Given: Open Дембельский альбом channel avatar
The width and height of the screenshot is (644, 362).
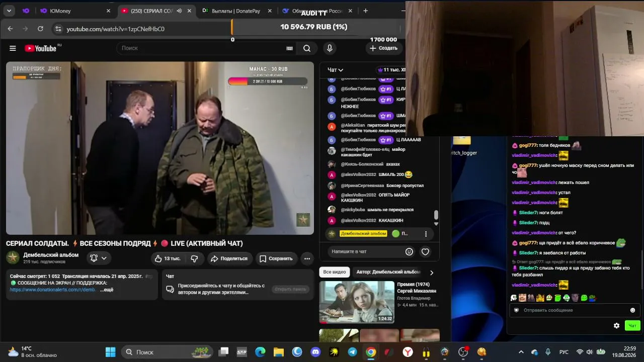Looking at the screenshot, I should 13,257.
